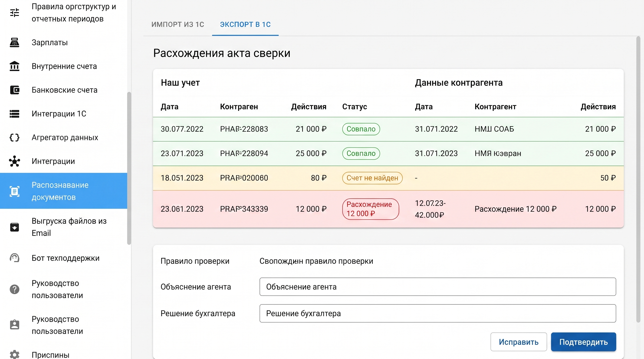
Task: Click the badge icon for second Руководство пользователи
Action: pos(15,325)
